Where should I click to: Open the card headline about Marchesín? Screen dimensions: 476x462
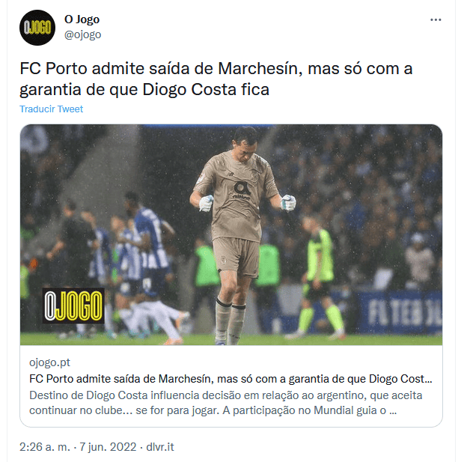click(x=231, y=379)
